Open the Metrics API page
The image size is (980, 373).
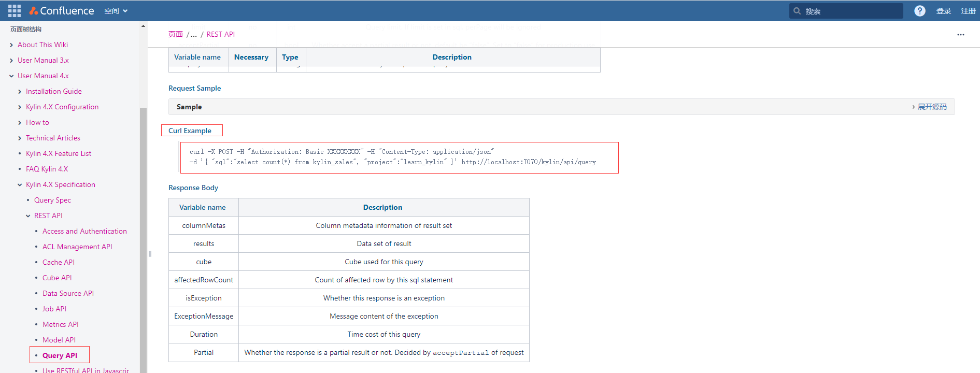(61, 325)
